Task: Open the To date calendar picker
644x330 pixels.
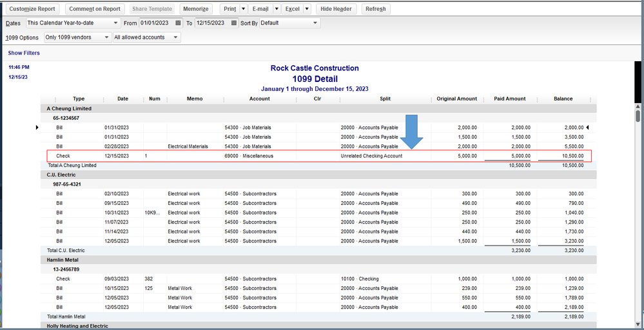Action: 233,23
